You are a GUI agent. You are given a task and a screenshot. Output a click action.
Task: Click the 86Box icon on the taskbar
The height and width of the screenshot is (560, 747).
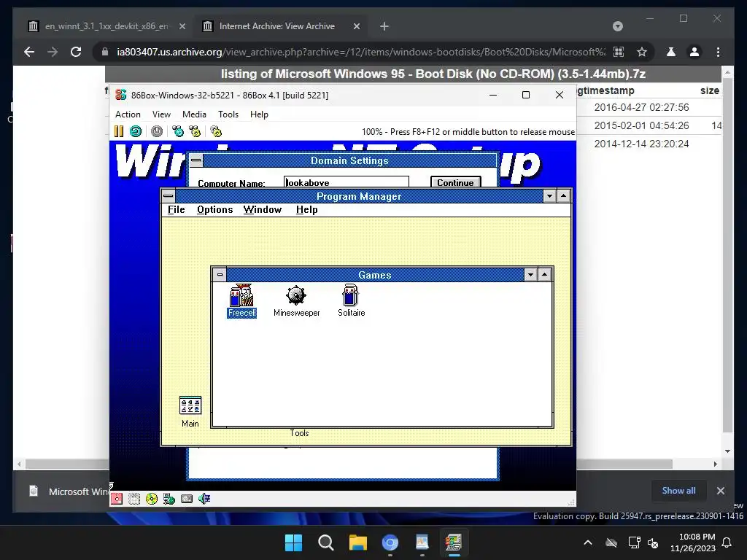coord(454,542)
